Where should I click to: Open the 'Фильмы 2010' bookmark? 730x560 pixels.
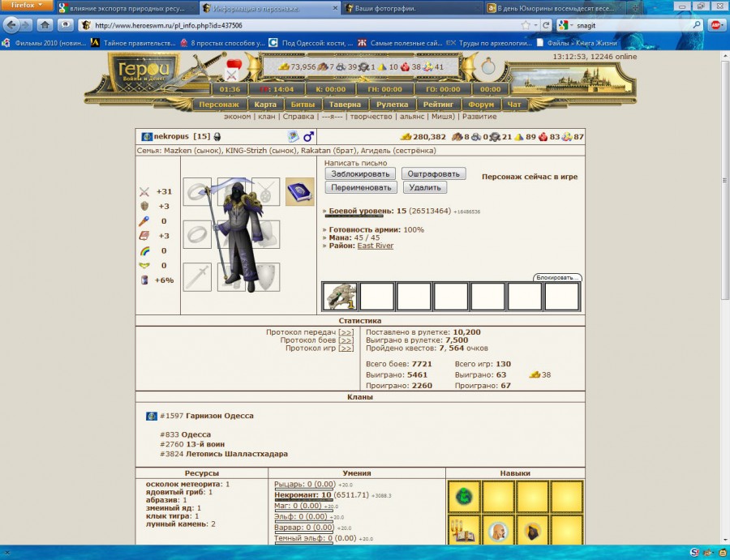pos(45,43)
